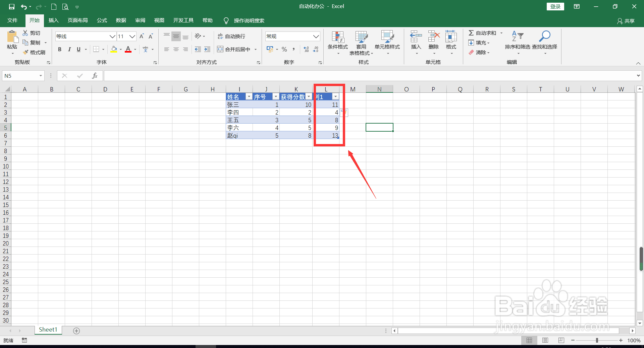Open the 获得分数 column filter dropdown
Screen dimensions: 644x348
coord(309,97)
